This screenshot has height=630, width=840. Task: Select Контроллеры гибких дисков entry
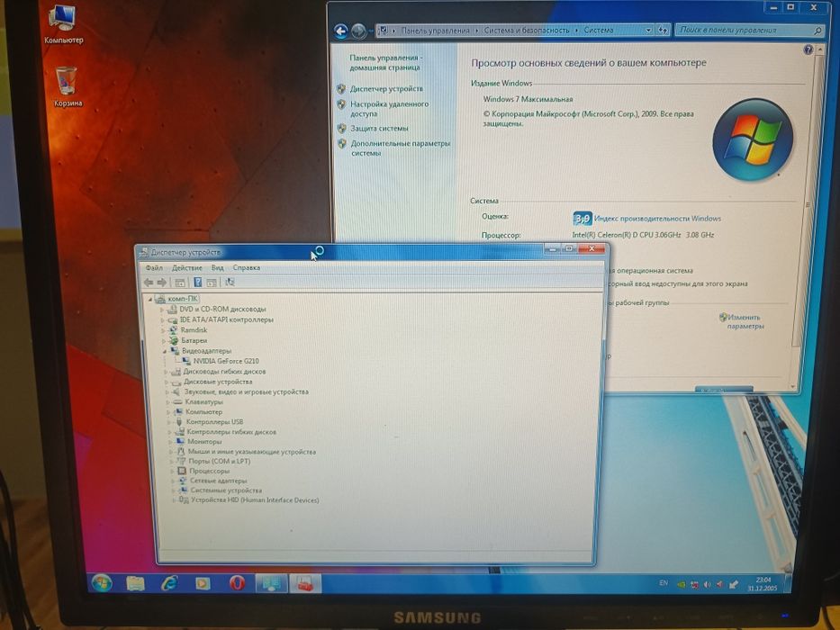[x=231, y=432]
